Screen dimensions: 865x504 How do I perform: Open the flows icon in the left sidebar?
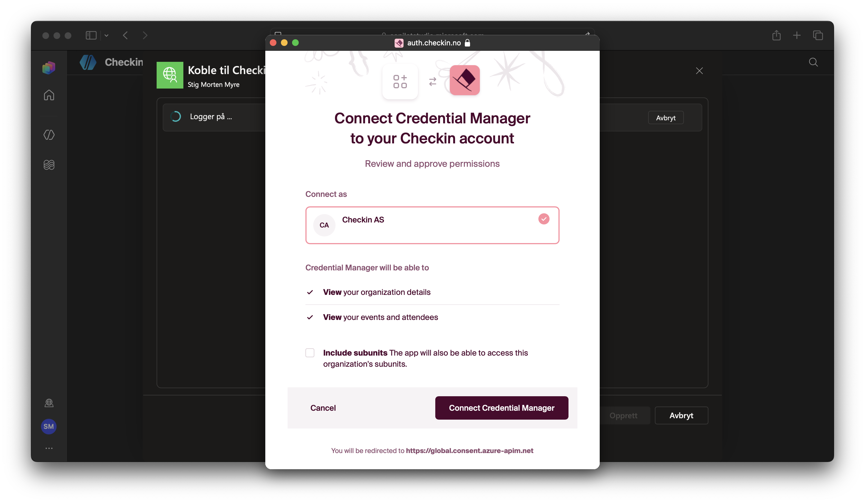tap(49, 165)
